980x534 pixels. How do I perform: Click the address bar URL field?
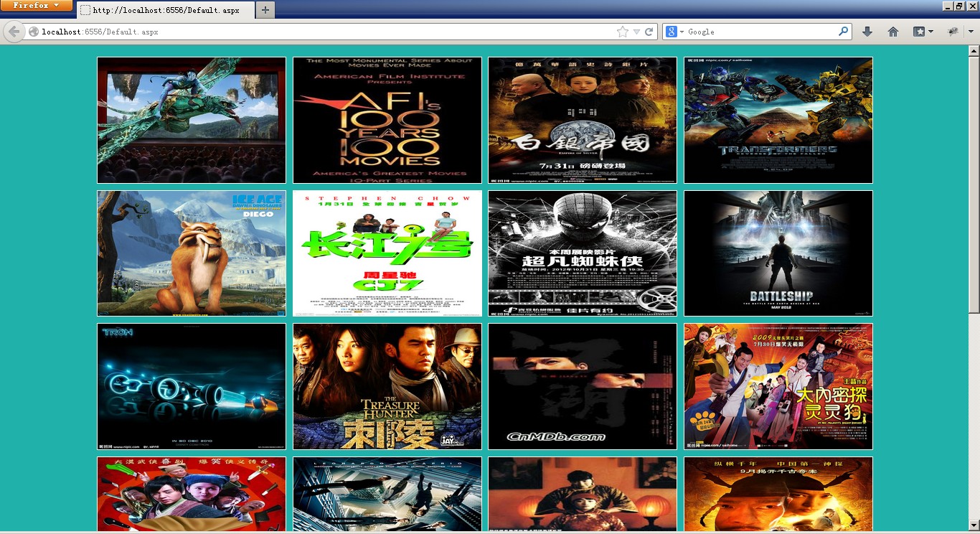(326, 32)
